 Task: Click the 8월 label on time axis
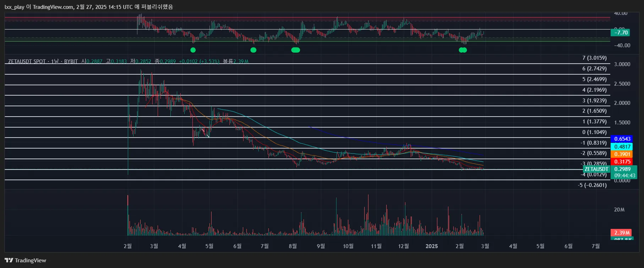pos(293,246)
